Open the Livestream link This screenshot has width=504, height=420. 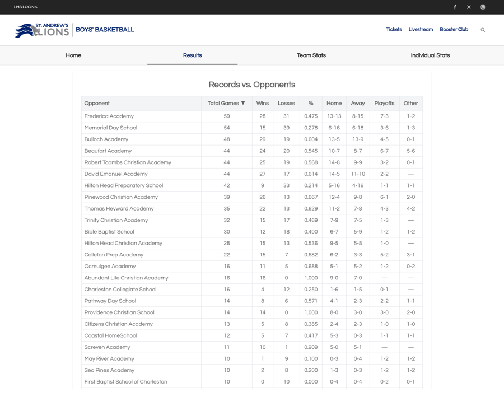click(x=421, y=29)
